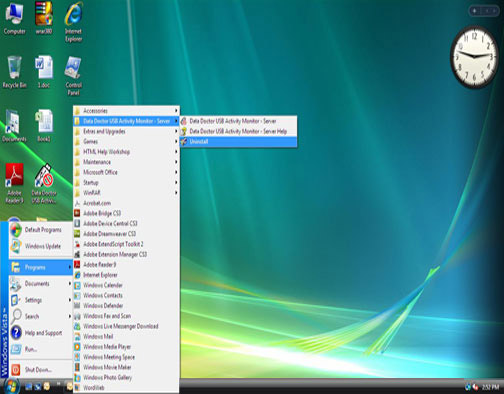Click the Acrobat.com icon
504x394 pixels.
pos(77,203)
